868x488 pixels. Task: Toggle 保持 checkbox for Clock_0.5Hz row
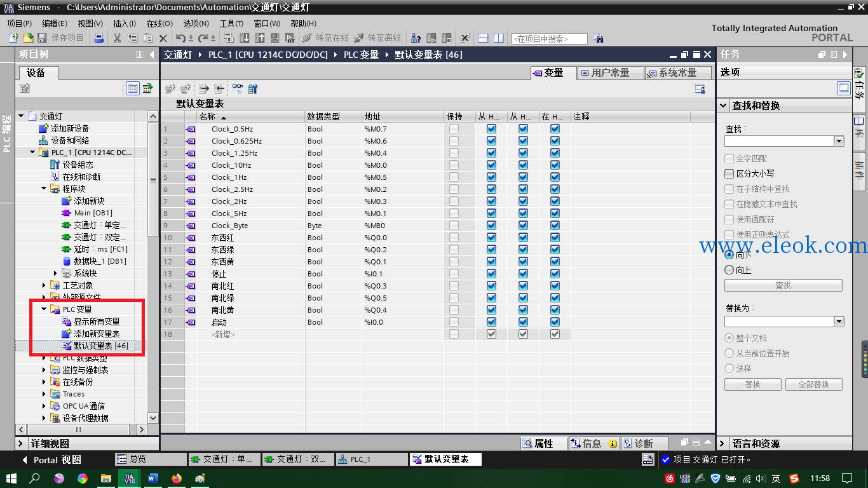coord(453,129)
